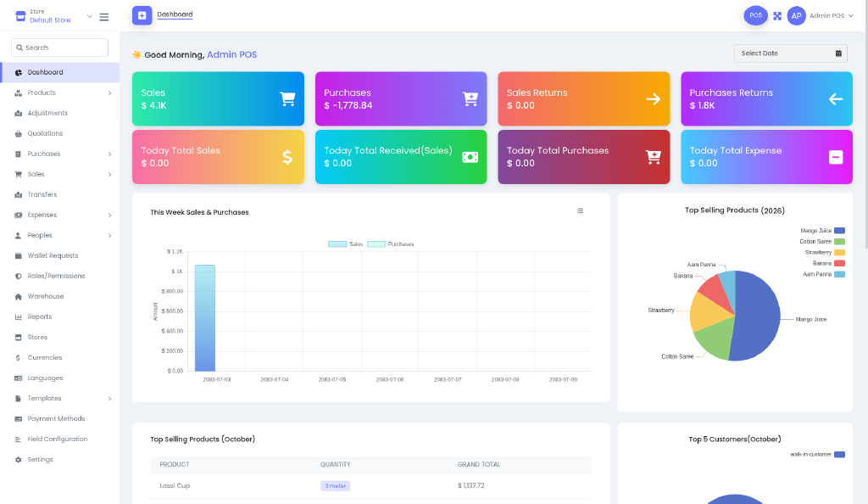Click Roles/Permissions shield icon
Image resolution: width=868 pixels, height=504 pixels.
19,277
